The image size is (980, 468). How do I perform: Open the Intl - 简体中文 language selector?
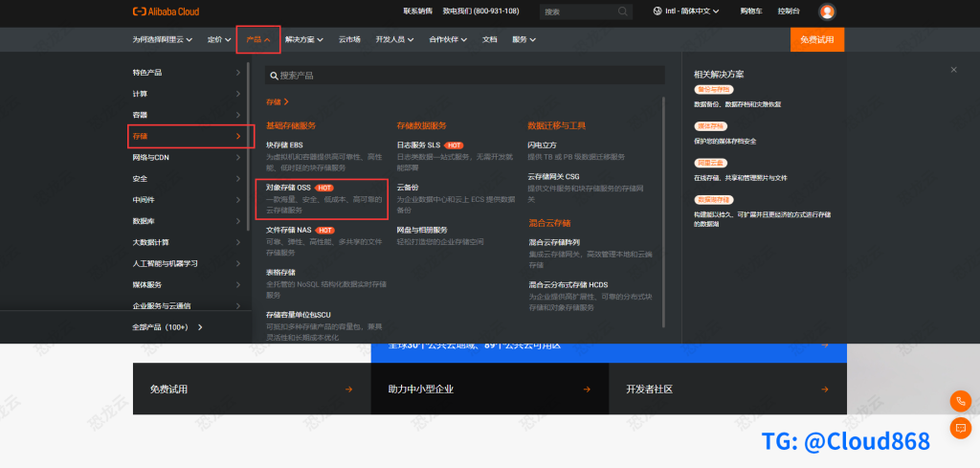tap(686, 11)
